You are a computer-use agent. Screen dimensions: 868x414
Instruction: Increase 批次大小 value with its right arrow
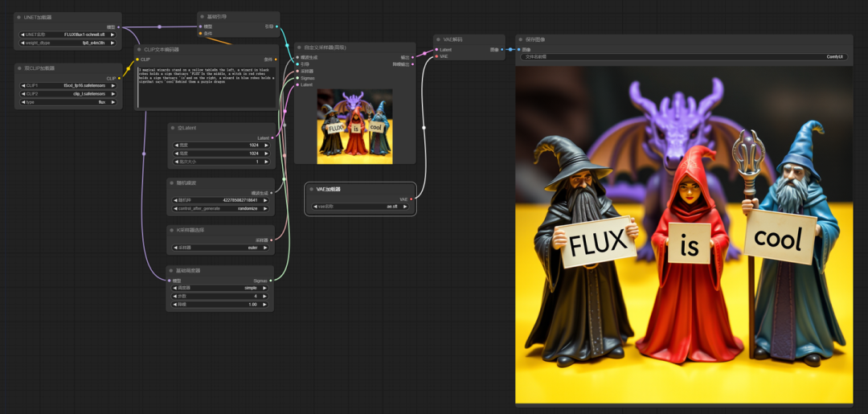click(x=266, y=162)
